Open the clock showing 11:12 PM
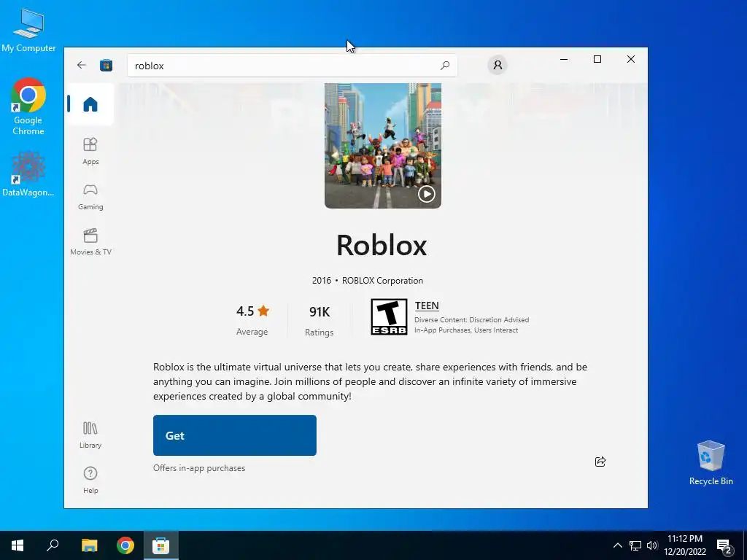 [x=685, y=545]
